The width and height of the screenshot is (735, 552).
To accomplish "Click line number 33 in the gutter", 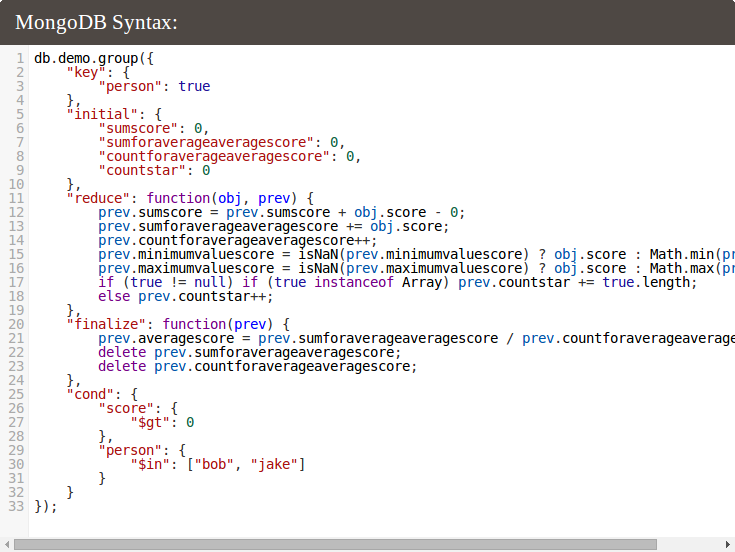I will pyautogui.click(x=17, y=506).
